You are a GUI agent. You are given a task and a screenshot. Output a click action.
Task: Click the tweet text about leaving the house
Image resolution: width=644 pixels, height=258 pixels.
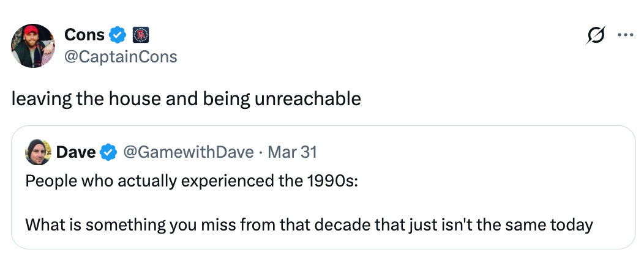tap(186, 98)
